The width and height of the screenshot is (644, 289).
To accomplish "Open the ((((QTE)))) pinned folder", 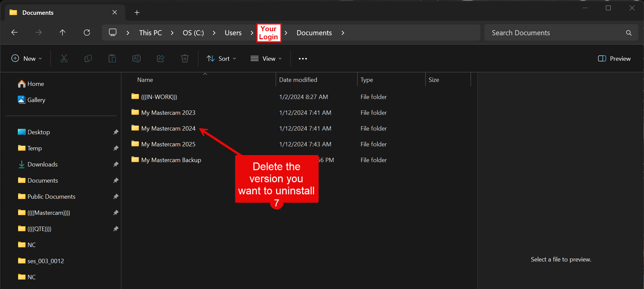I will click(35, 229).
